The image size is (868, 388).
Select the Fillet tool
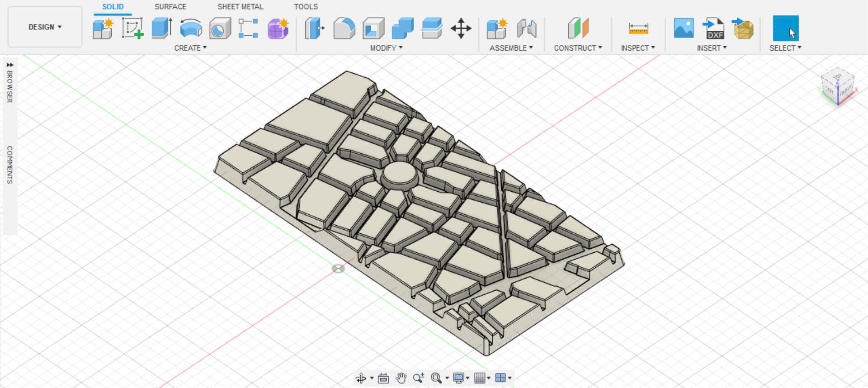tap(344, 28)
